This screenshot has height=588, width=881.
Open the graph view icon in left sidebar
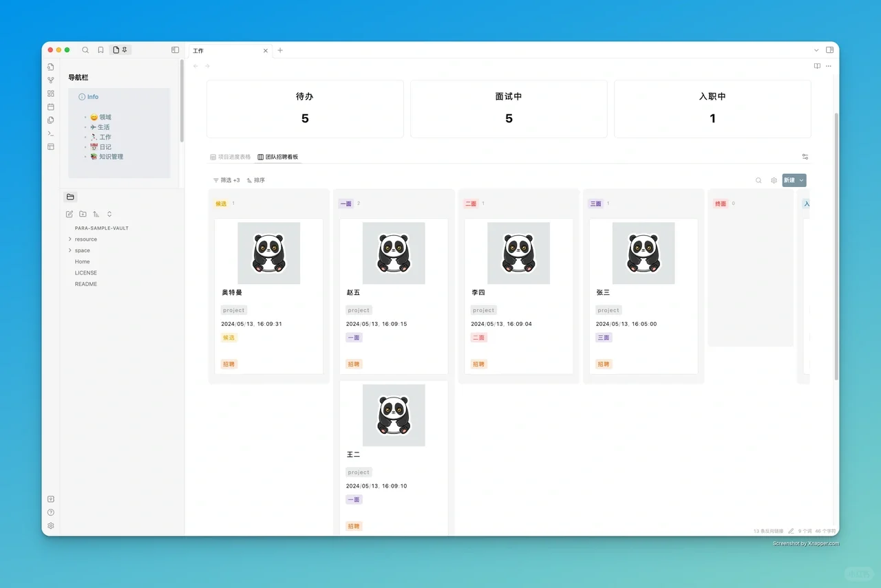pos(50,79)
